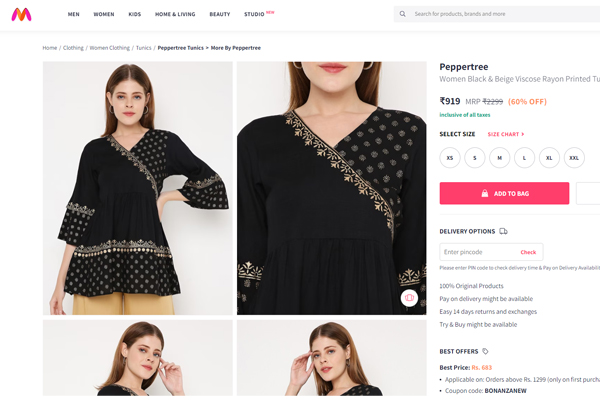Click the View Similar icon on product image
The image size is (600, 400).
(x=409, y=298)
